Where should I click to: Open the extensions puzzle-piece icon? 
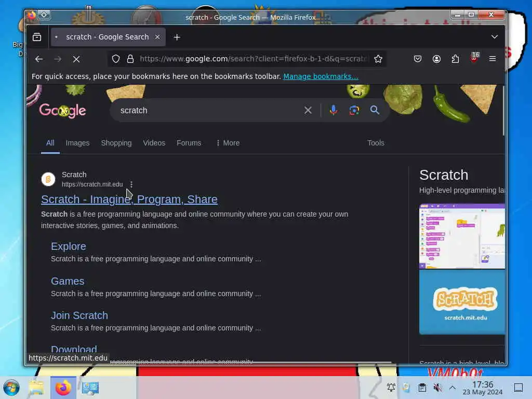(455, 59)
